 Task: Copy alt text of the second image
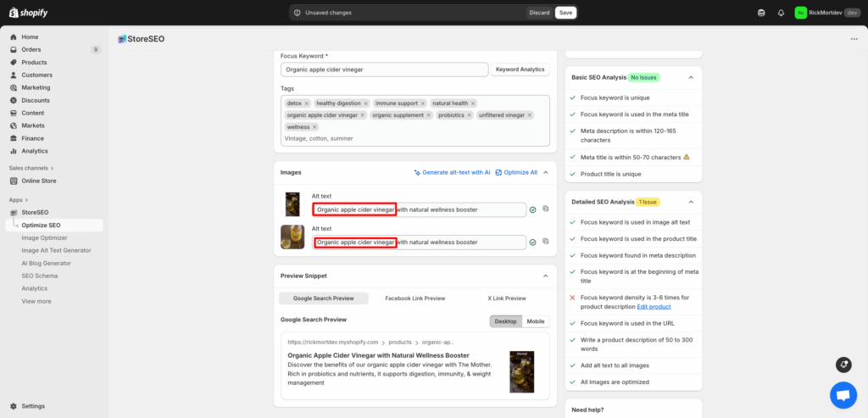point(546,242)
